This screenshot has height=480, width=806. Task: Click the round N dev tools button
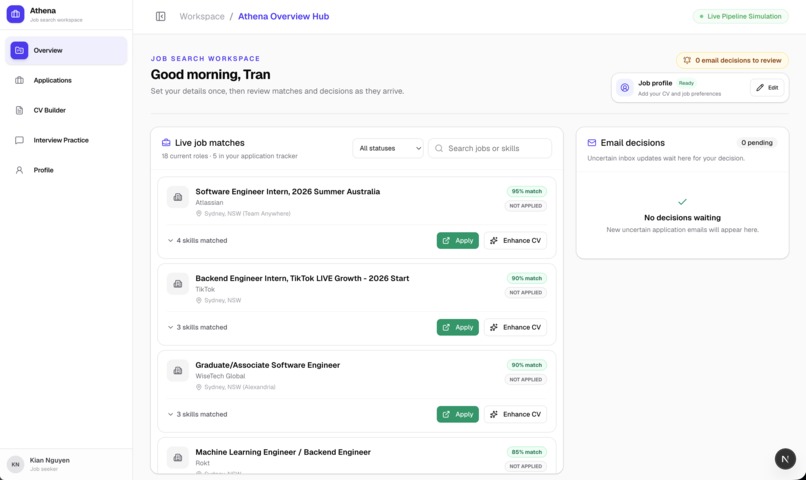click(785, 459)
